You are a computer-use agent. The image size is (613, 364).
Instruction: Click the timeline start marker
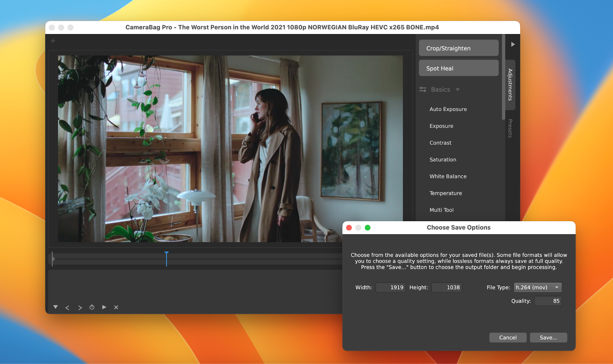53,259
